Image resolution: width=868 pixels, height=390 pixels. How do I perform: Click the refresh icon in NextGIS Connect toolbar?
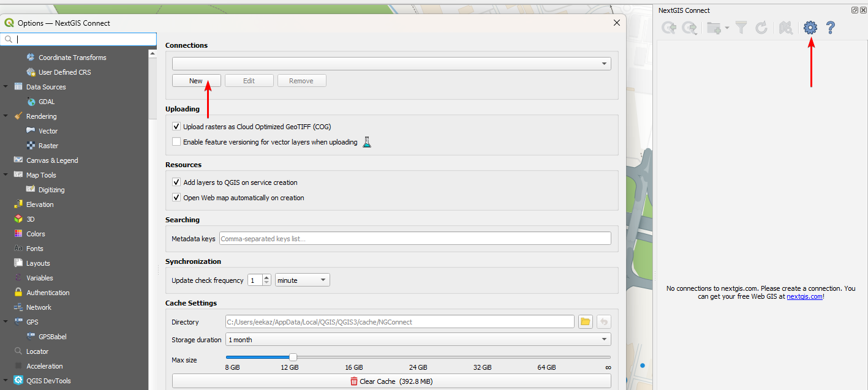(761, 28)
